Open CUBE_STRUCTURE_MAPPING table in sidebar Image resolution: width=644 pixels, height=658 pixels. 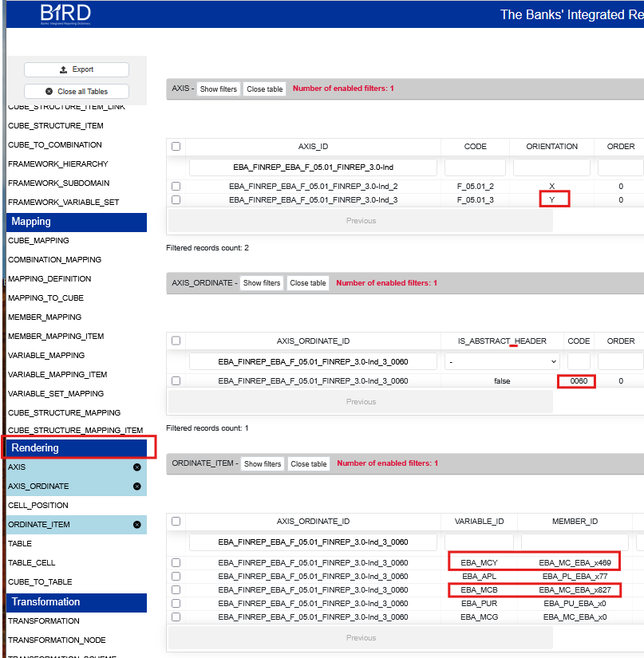[x=64, y=413]
